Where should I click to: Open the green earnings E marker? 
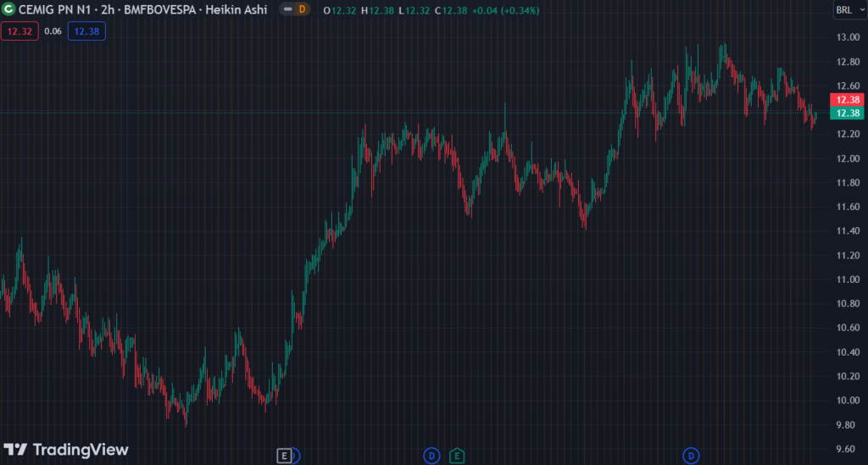coord(457,457)
